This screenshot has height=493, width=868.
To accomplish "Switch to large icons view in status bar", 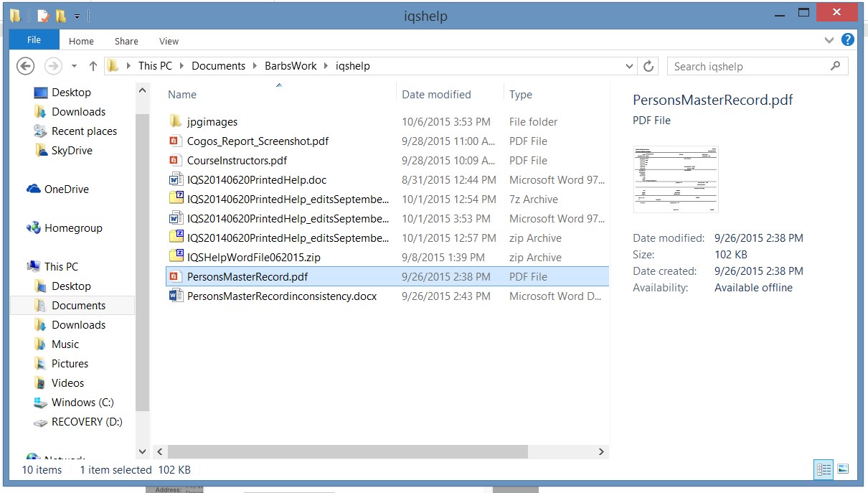I will coord(843,469).
